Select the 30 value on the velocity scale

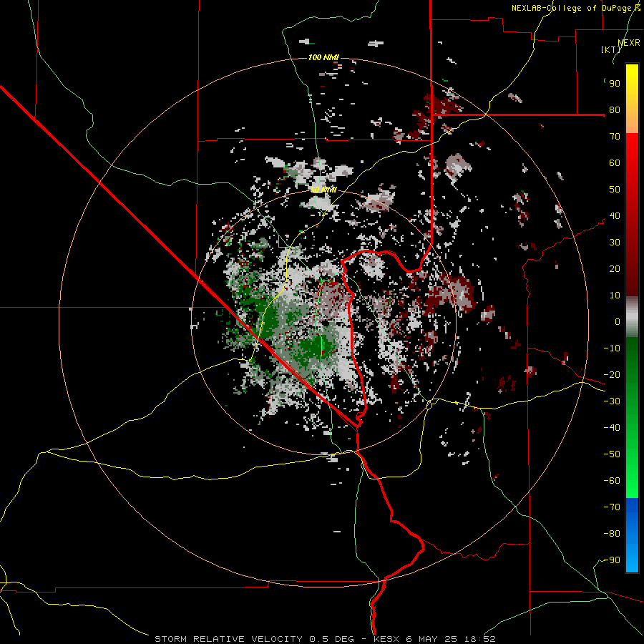click(x=615, y=243)
